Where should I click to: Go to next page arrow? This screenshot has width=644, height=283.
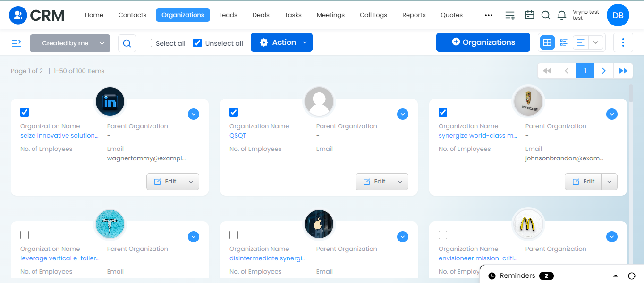[604, 71]
